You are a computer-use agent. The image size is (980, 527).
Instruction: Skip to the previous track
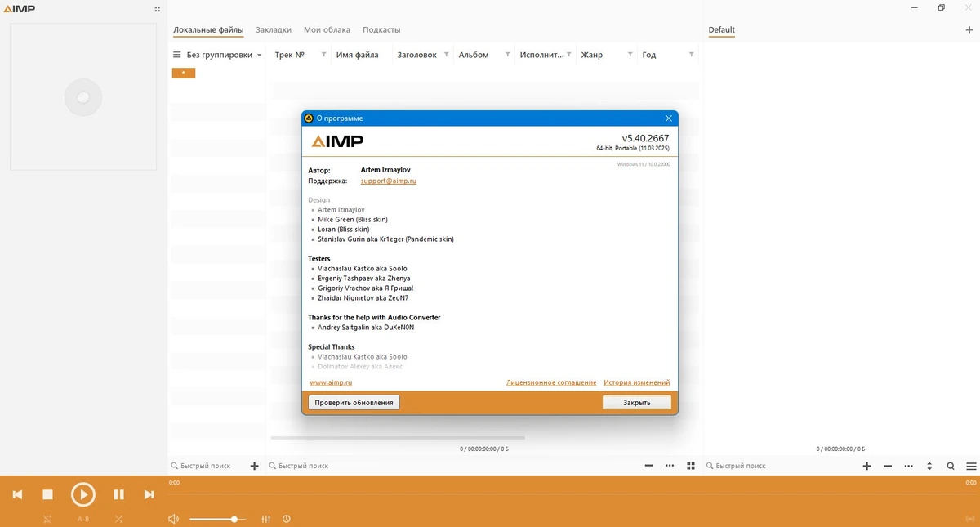tap(17, 494)
